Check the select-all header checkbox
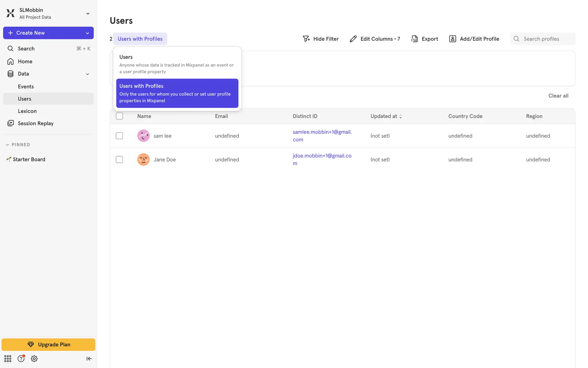588x368 pixels. (119, 116)
